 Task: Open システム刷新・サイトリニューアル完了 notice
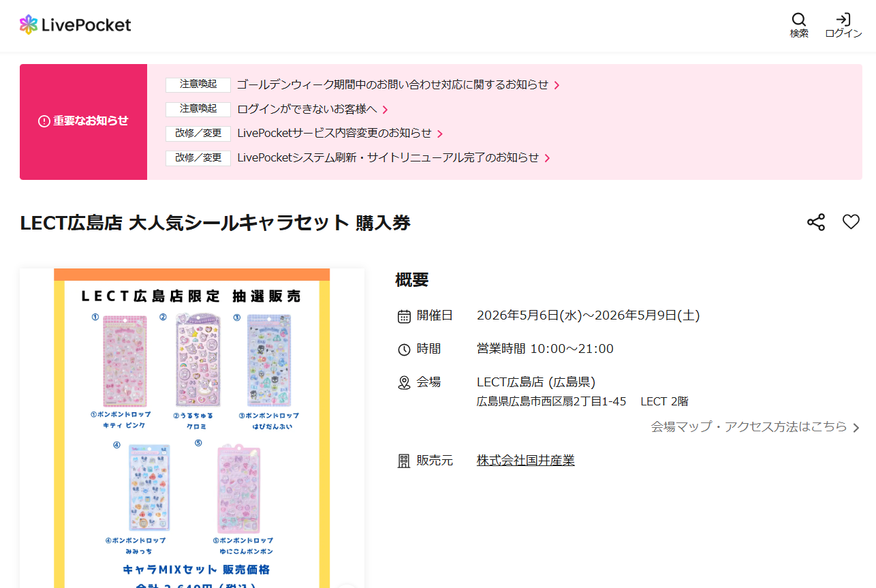click(388, 157)
